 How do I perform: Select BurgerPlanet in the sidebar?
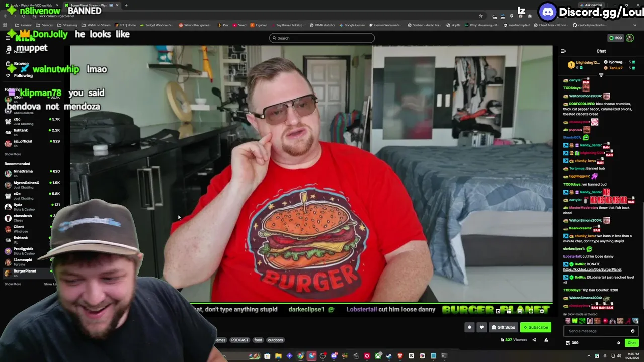point(26,273)
